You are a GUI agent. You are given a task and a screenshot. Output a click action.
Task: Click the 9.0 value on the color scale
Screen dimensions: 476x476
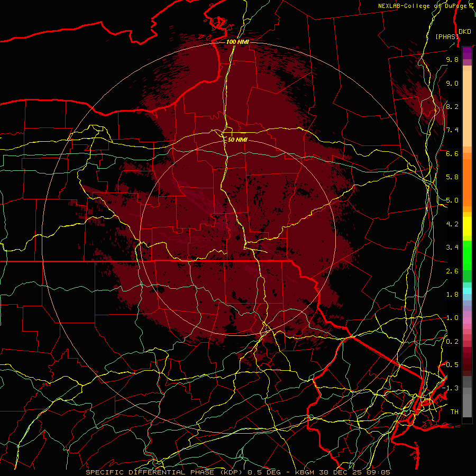click(x=452, y=83)
